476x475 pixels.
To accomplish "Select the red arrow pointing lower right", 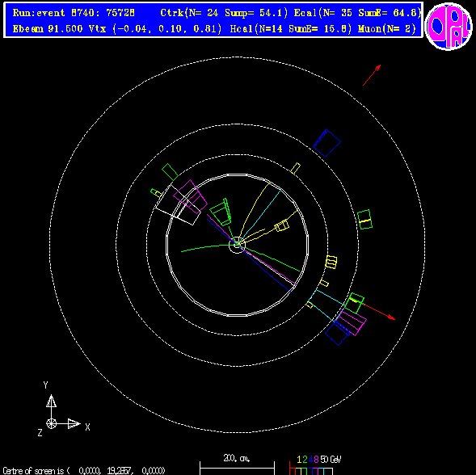I will pyautogui.click(x=378, y=311).
